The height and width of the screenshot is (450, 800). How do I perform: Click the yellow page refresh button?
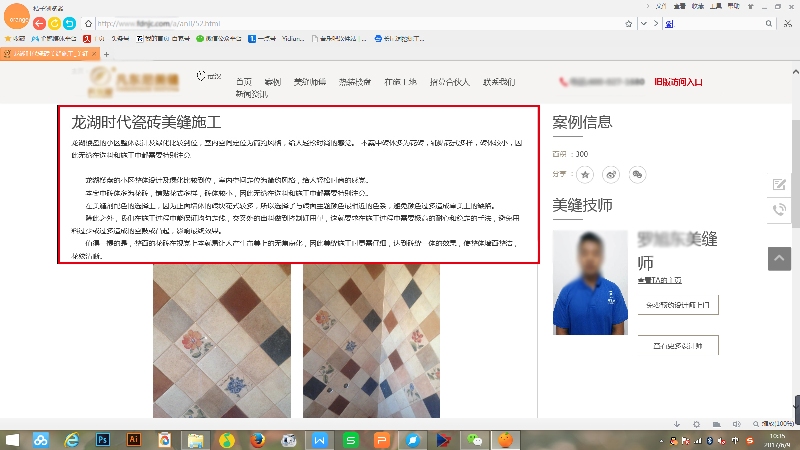coord(55,23)
